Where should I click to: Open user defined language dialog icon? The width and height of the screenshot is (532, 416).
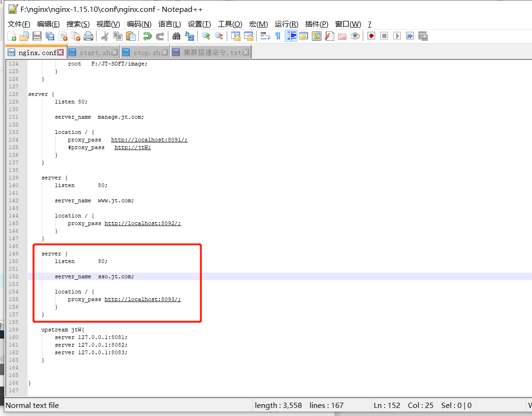tap(304, 36)
